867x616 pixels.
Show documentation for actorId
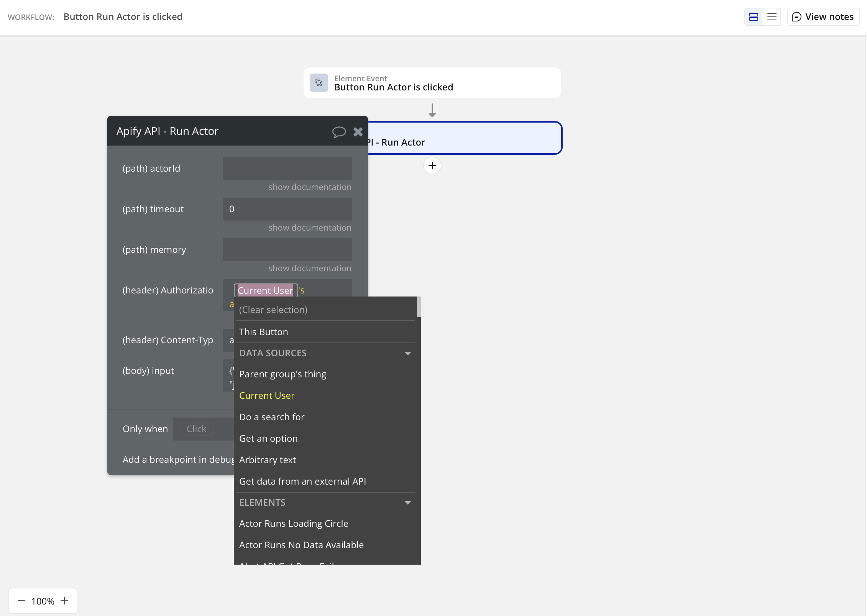click(x=310, y=187)
